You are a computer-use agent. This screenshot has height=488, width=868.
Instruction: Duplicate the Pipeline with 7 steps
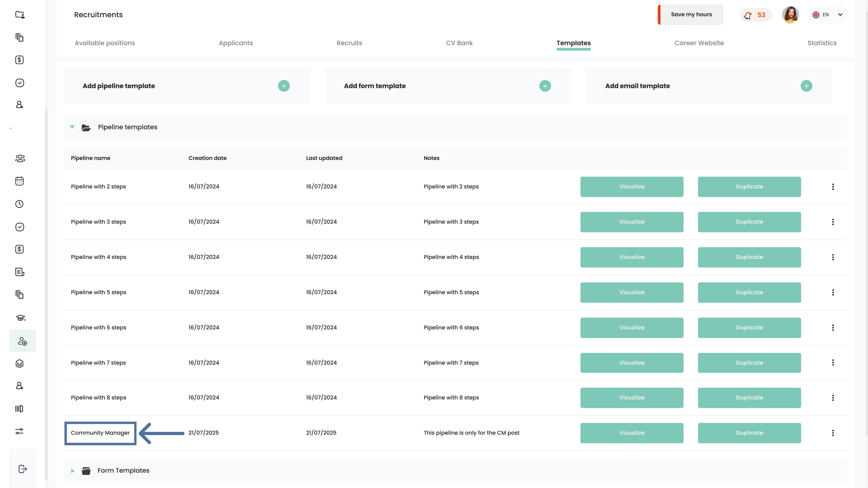(749, 363)
